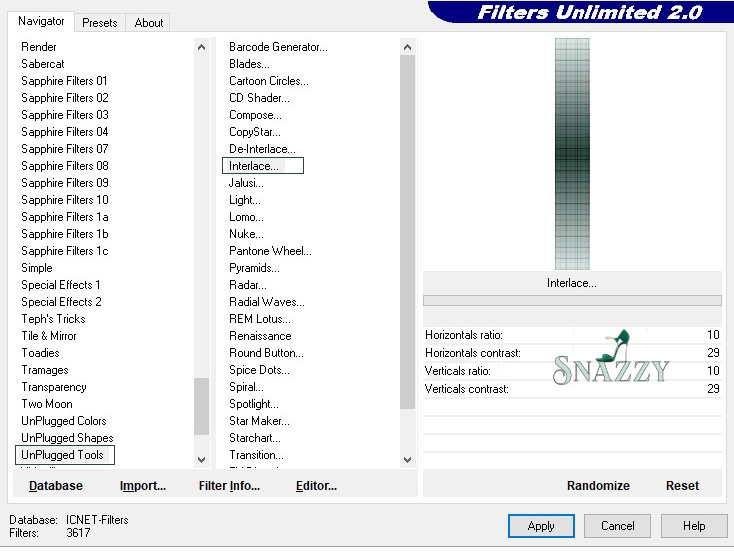The height and width of the screenshot is (551, 734).
Task: Reset the filter parameters
Action: click(682, 486)
